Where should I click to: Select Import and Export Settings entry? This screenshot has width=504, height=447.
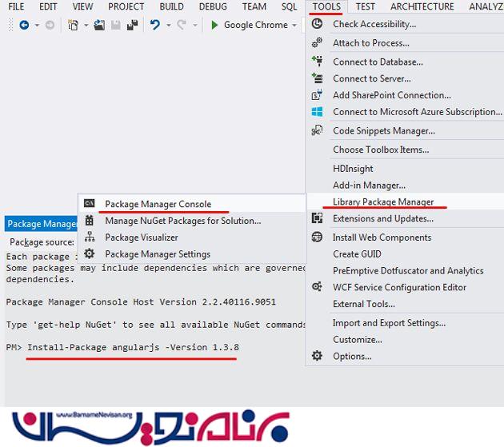[389, 323]
